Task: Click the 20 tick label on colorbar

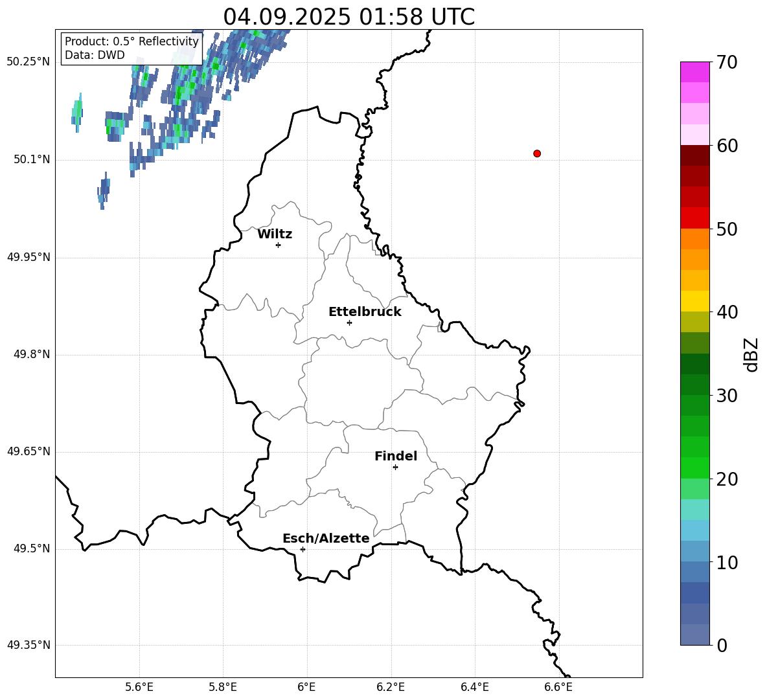Action: [x=727, y=479]
